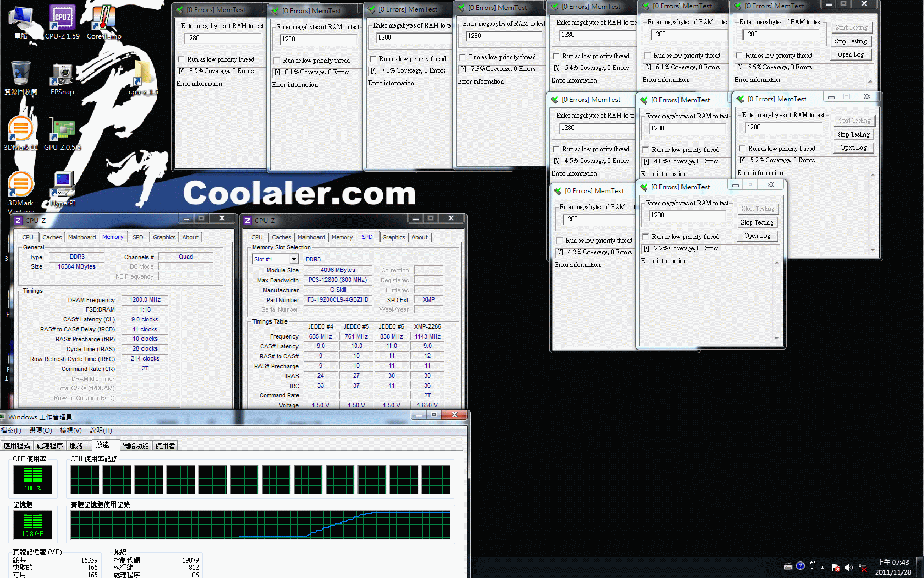Click the Error information scroll down arrow in the 2.2% MemTest
This screenshot has width=924, height=578.
[777, 338]
